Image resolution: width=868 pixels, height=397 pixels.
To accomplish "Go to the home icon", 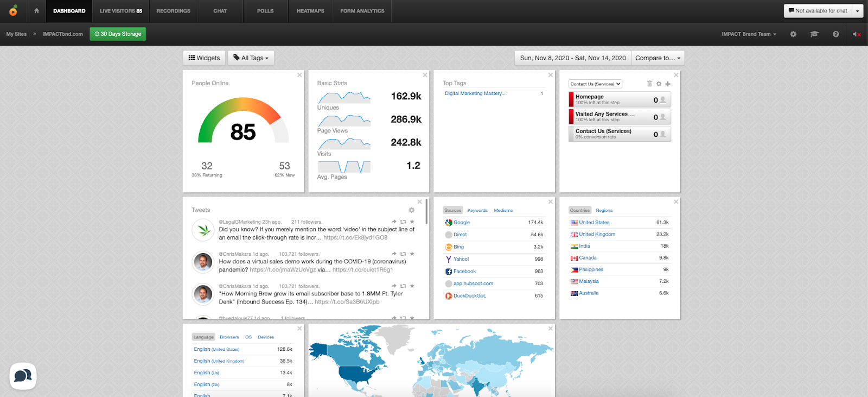I will pyautogui.click(x=36, y=11).
